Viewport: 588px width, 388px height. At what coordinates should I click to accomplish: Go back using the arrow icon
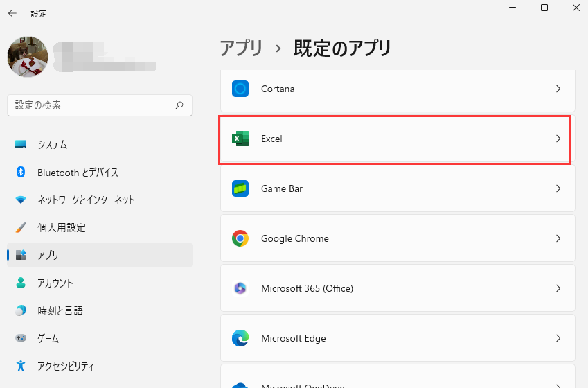(12, 13)
